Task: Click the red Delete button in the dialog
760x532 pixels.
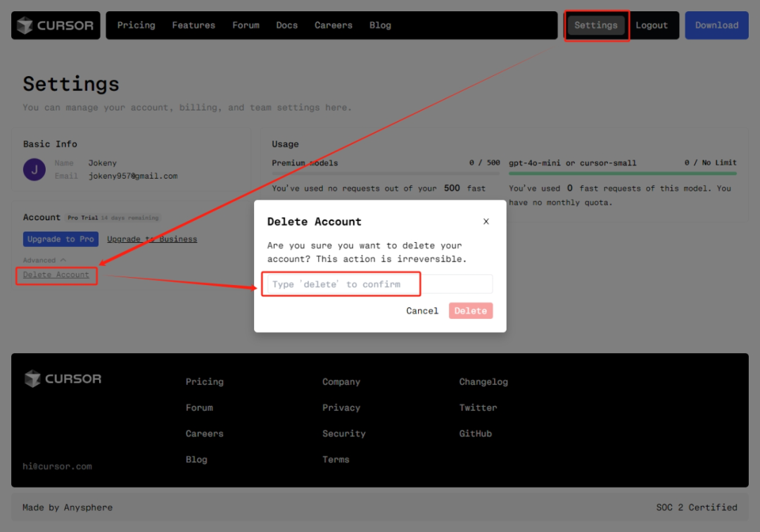Action: (x=470, y=310)
